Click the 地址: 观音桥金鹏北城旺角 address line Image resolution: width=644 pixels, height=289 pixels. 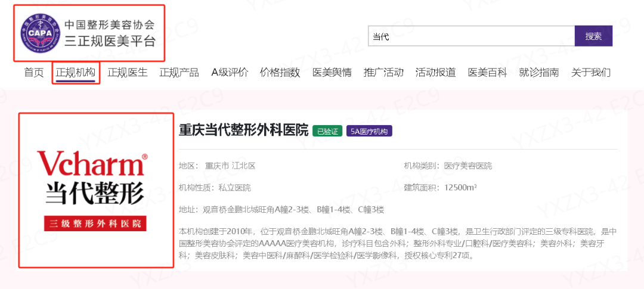(281, 210)
